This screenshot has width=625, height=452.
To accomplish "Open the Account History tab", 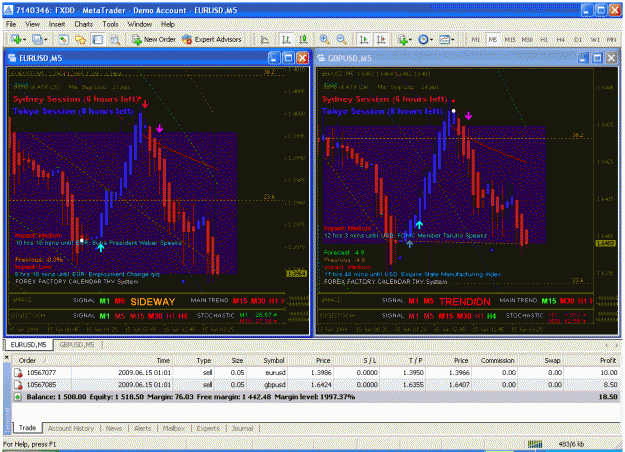I will [x=71, y=428].
